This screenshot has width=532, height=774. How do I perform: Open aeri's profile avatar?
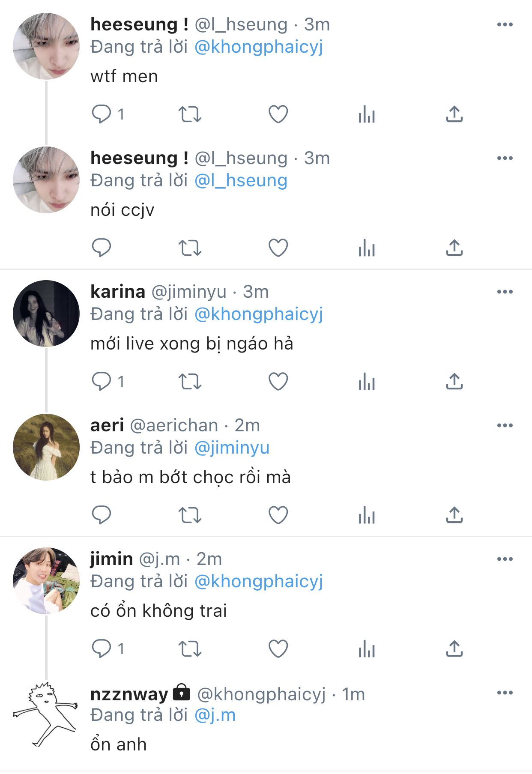[x=46, y=447]
